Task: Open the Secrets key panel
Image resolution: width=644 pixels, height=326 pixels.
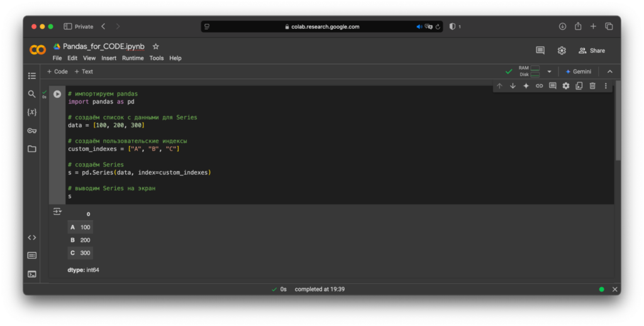Action: pyautogui.click(x=32, y=131)
